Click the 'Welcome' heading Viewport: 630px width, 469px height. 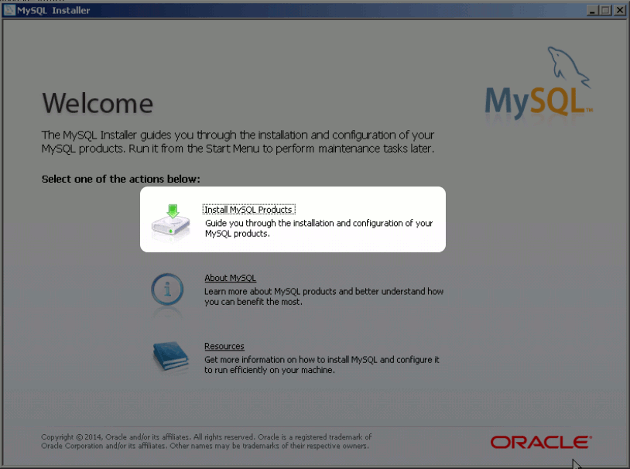coord(98,103)
